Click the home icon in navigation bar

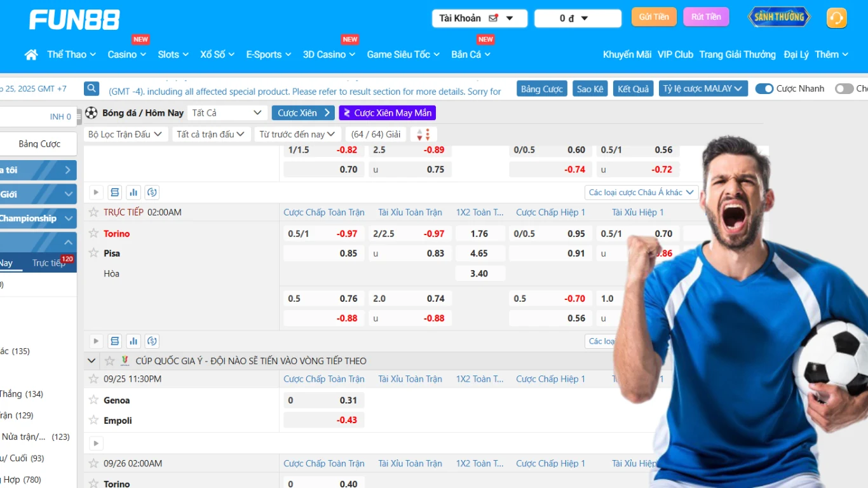(31, 55)
